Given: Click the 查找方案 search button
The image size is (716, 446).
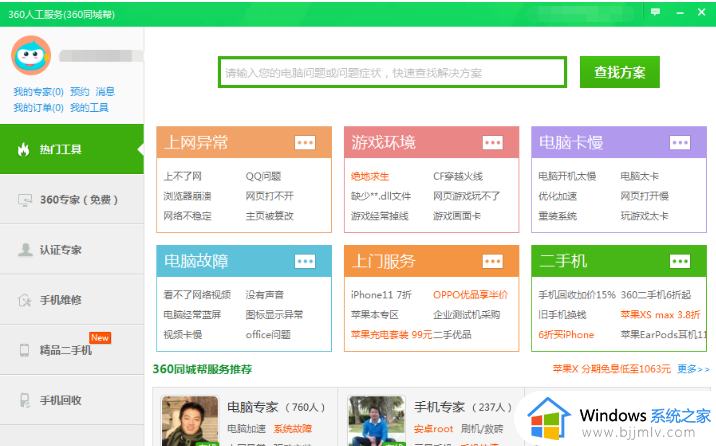Looking at the screenshot, I should 620,72.
